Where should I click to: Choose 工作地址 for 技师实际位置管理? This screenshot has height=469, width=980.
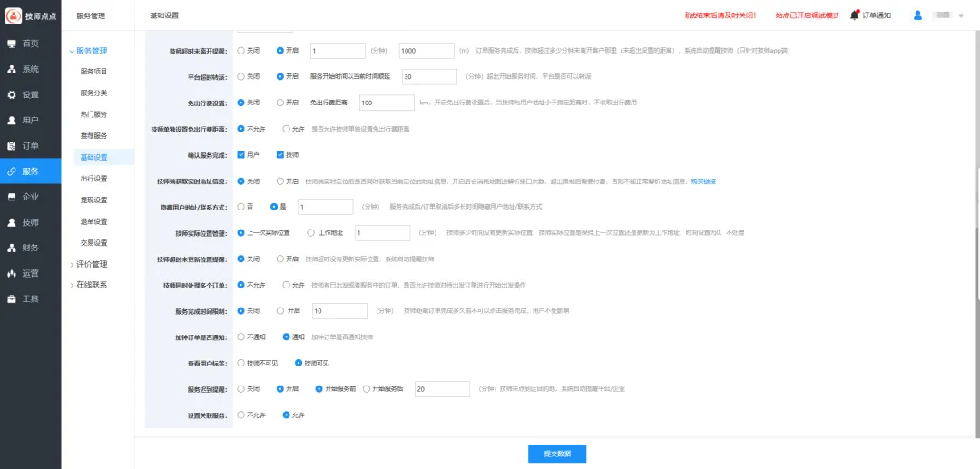311,233
